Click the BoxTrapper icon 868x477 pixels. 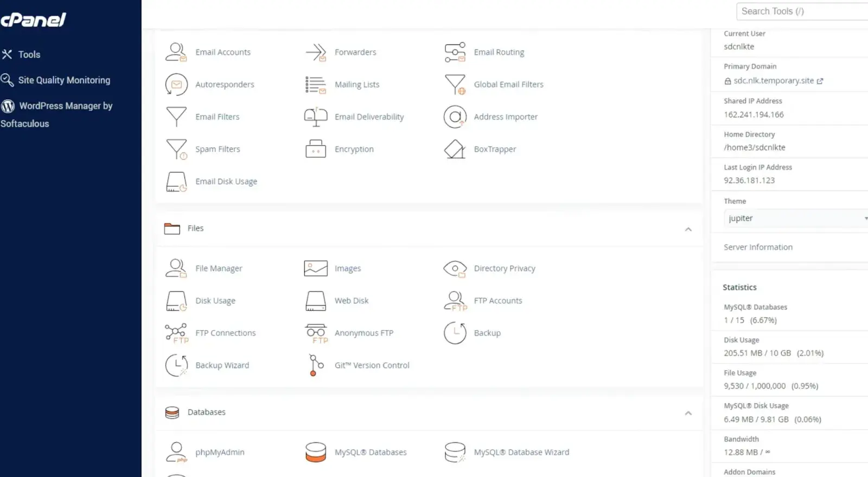455,149
